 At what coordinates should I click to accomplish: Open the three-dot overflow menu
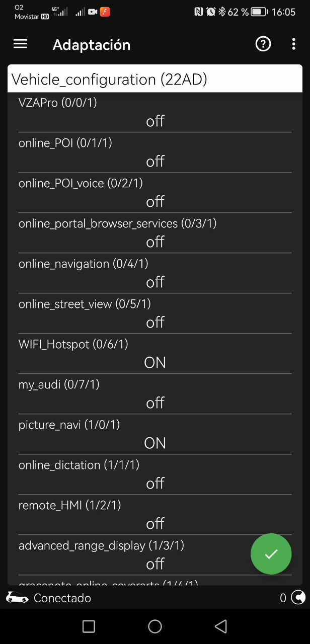[293, 44]
